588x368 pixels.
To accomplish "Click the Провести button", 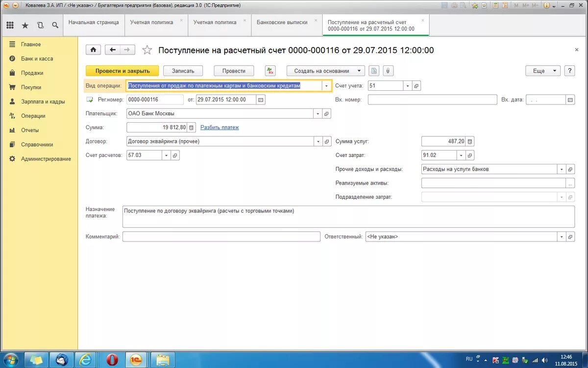I will pyautogui.click(x=234, y=71).
